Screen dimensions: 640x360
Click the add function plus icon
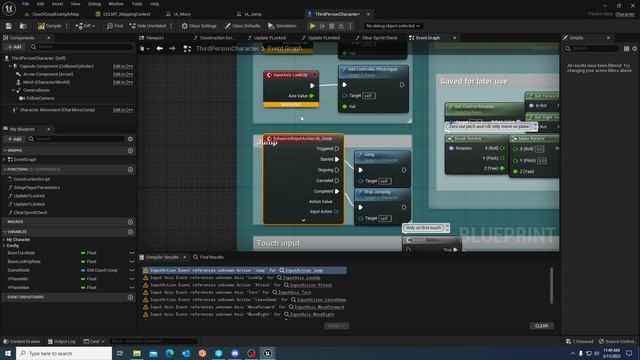click(130, 169)
